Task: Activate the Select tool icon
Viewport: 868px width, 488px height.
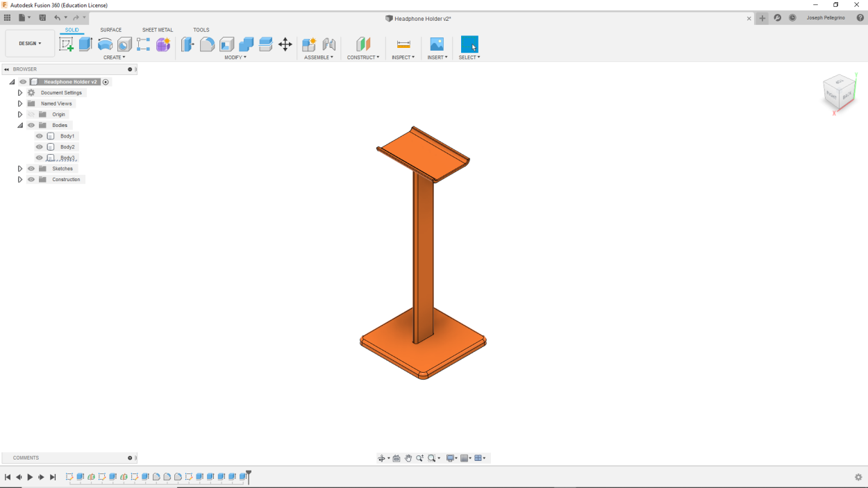Action: coord(469,44)
